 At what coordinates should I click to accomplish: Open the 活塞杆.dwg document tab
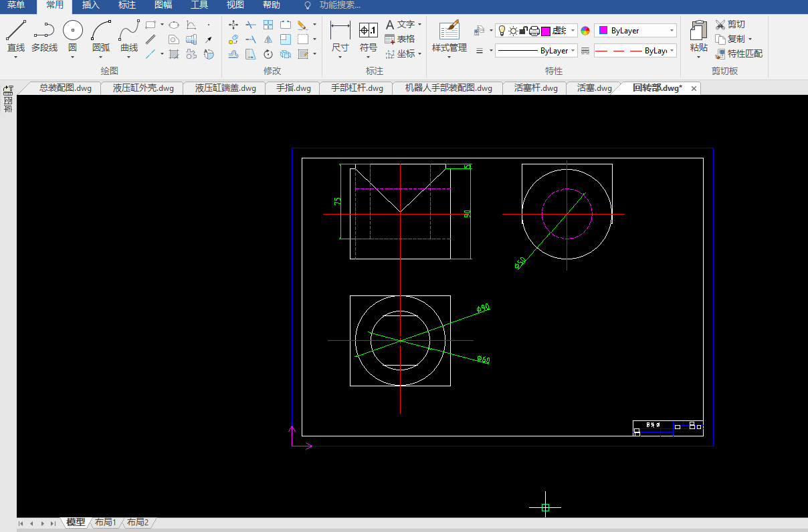point(534,88)
